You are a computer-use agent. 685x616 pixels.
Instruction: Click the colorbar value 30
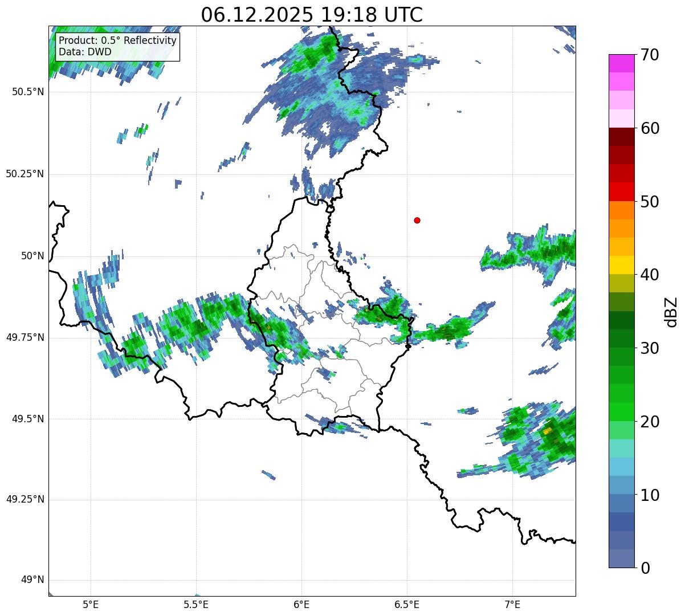click(650, 348)
